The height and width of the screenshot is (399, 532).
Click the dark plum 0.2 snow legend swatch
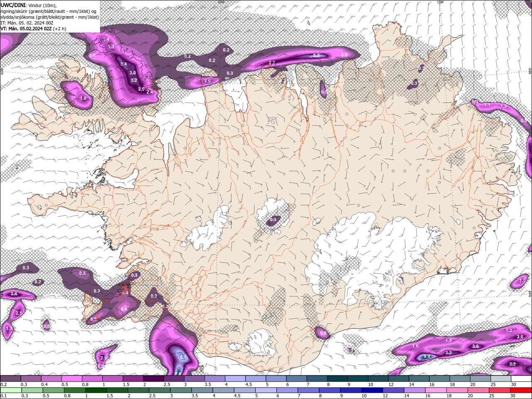point(10,378)
